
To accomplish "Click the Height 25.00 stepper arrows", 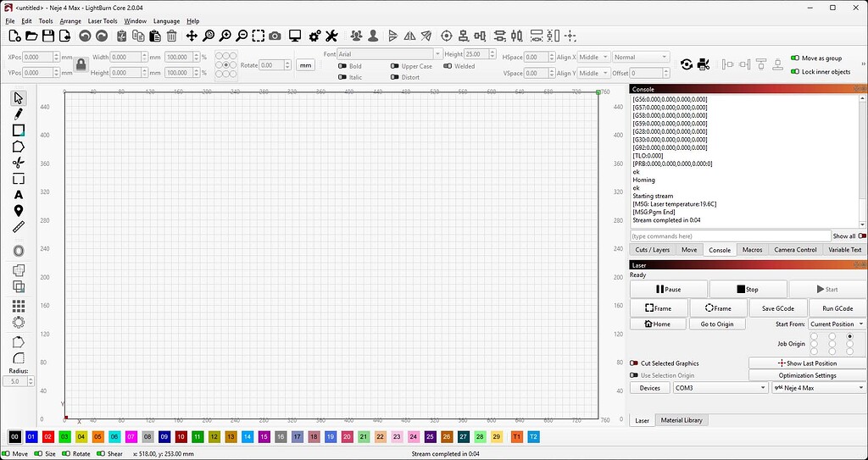I will click(492, 54).
